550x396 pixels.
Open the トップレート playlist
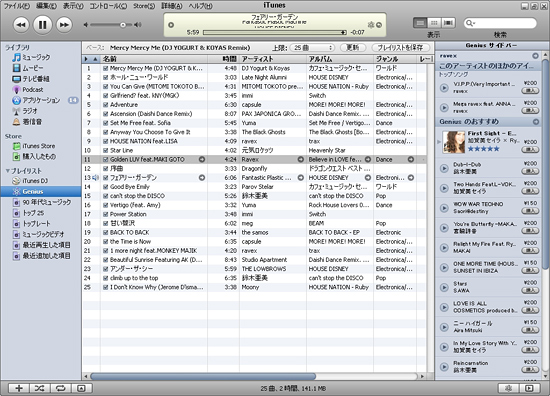pos(32,223)
